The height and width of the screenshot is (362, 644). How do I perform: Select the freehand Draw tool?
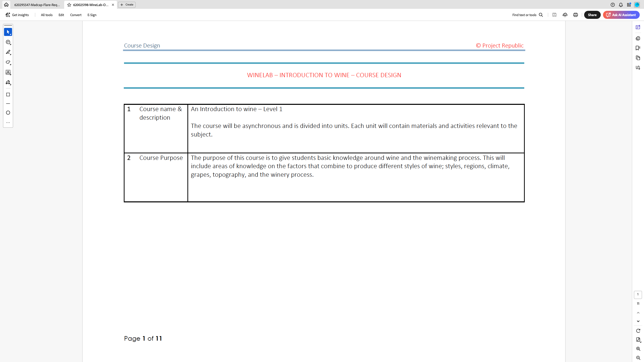pyautogui.click(x=8, y=62)
